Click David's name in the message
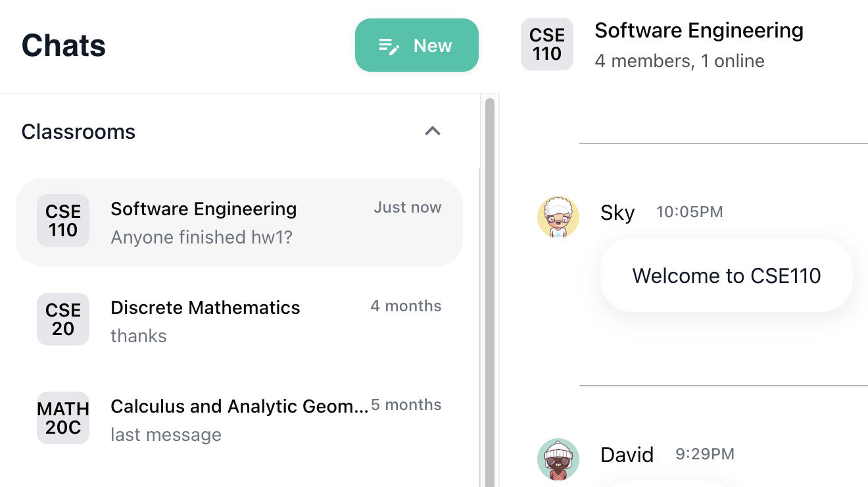The height and width of the screenshot is (487, 868). 627,455
